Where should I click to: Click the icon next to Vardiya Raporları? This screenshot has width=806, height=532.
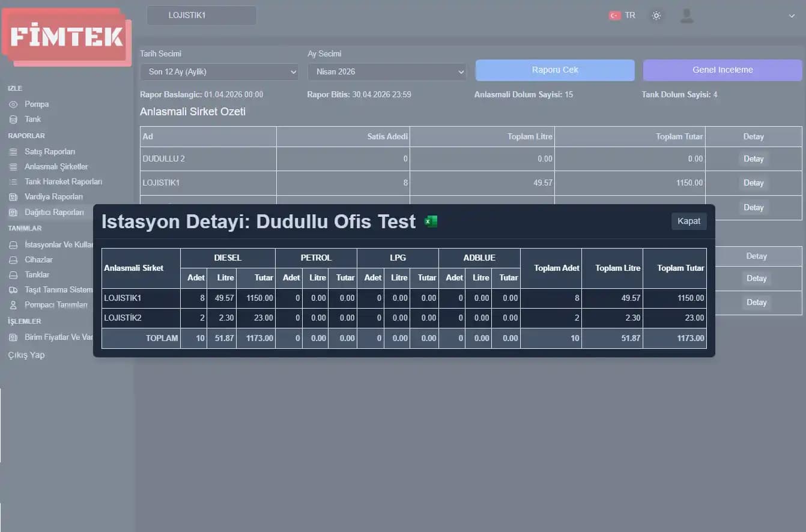13,197
